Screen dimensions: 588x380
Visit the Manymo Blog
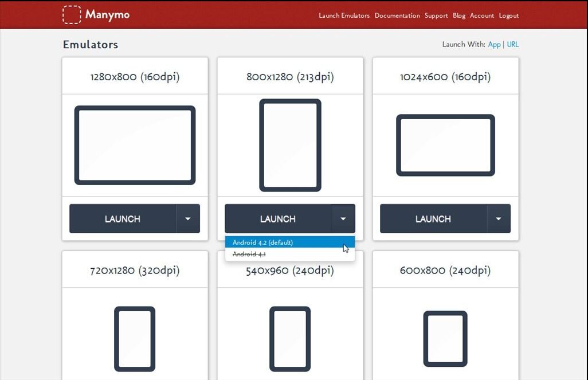pyautogui.click(x=458, y=15)
